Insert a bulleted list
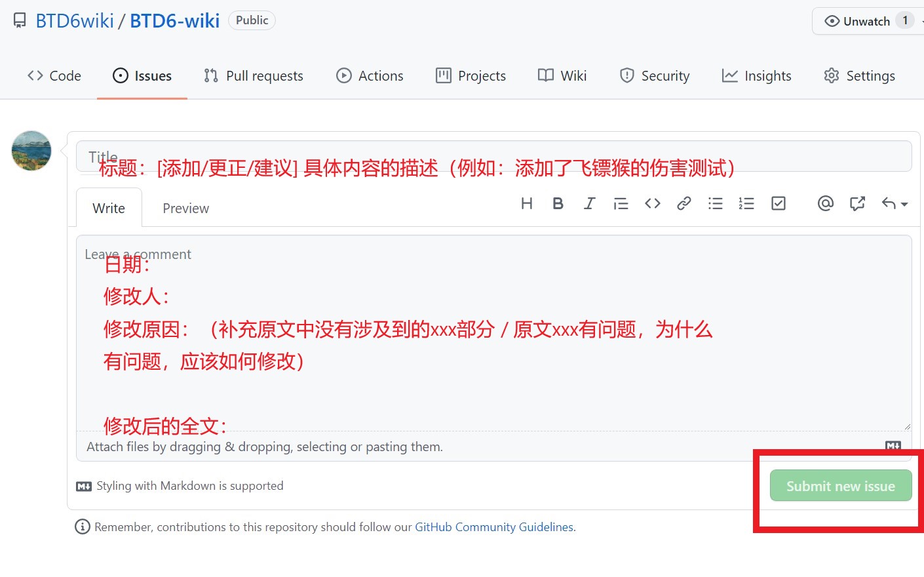This screenshot has width=924, height=577. pos(715,203)
